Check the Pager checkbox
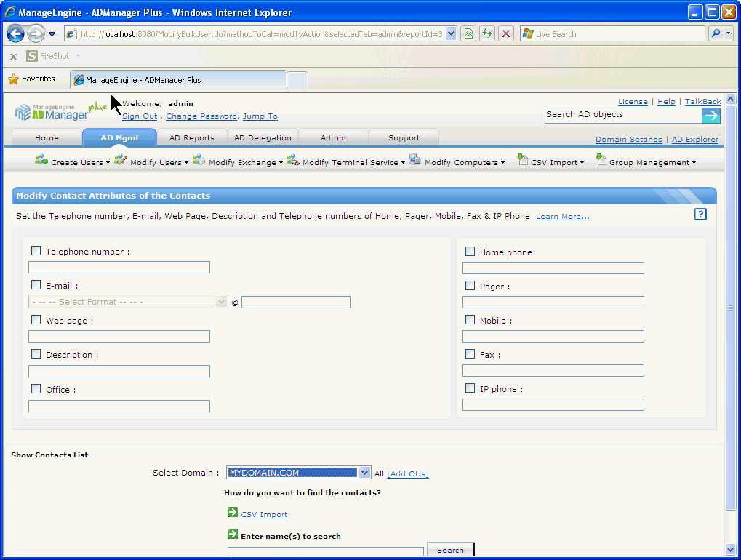This screenshot has height=560, width=741. (x=470, y=285)
